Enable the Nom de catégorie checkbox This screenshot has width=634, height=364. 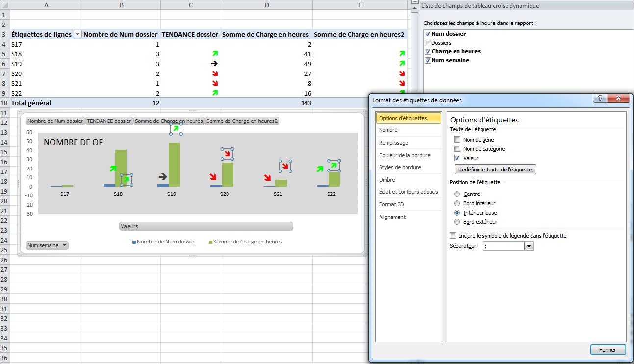(457, 149)
